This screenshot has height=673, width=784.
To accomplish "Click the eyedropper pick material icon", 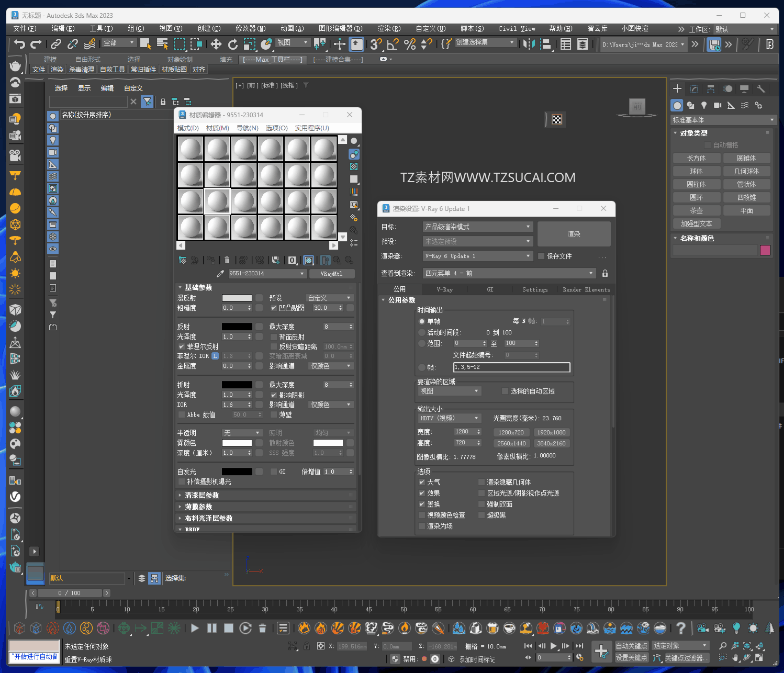I will [220, 274].
